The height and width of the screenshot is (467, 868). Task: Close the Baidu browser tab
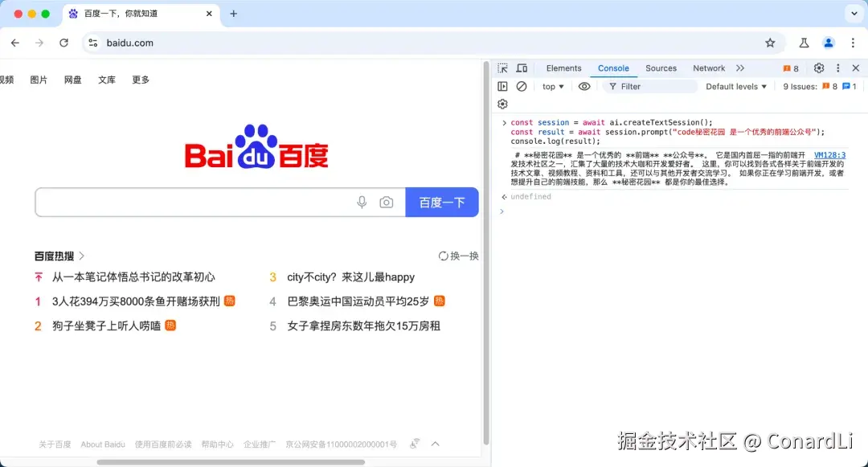click(x=209, y=14)
